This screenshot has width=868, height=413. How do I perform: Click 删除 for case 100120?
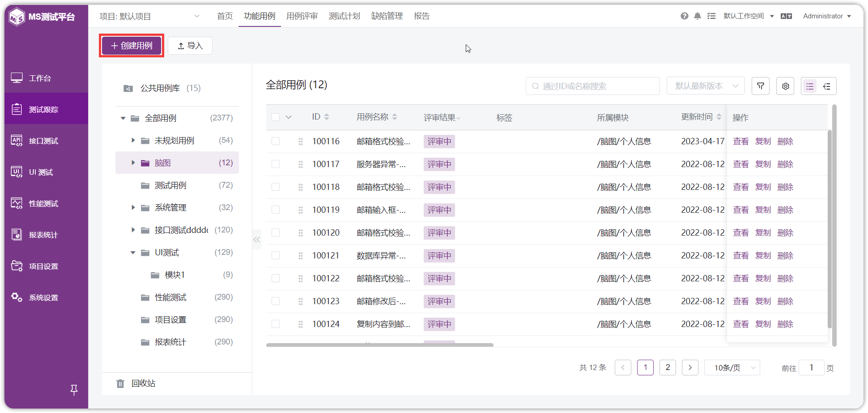[x=785, y=232]
